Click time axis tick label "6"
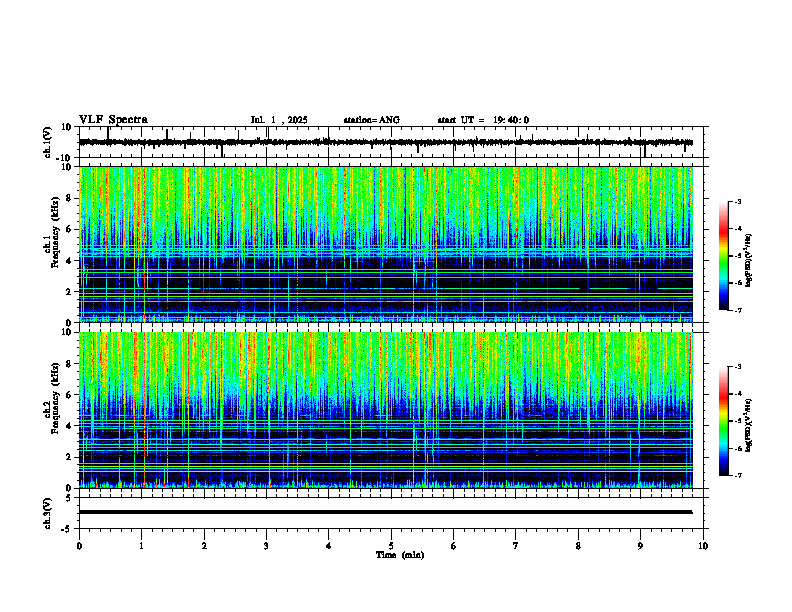Screen dimensions: 792x612 454,546
